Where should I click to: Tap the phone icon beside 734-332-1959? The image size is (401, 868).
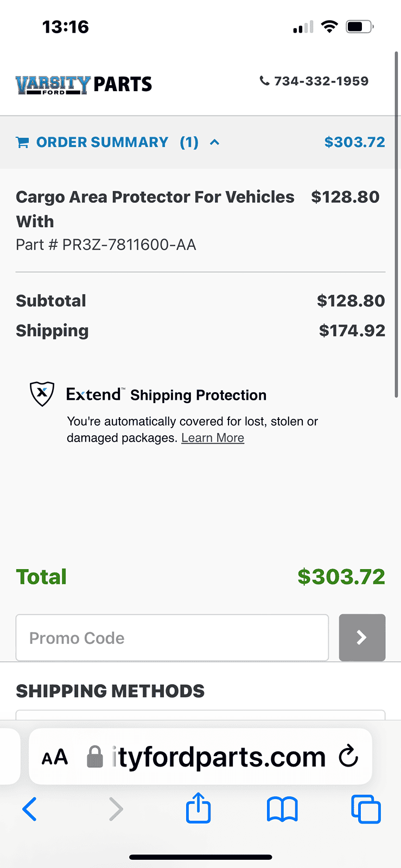pyautogui.click(x=264, y=81)
